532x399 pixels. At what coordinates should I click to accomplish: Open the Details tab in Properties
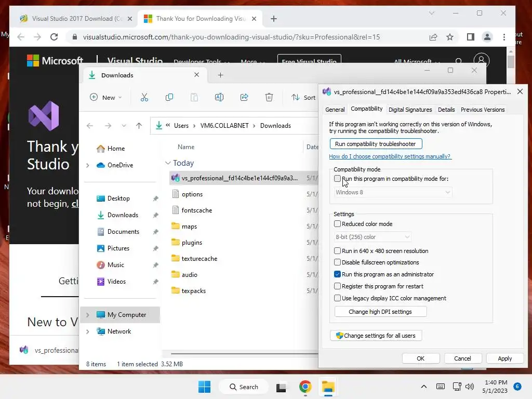[446, 110]
